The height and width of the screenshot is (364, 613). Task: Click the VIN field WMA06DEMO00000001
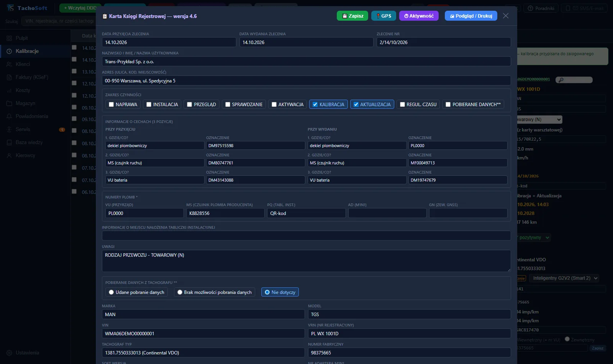coord(203,333)
